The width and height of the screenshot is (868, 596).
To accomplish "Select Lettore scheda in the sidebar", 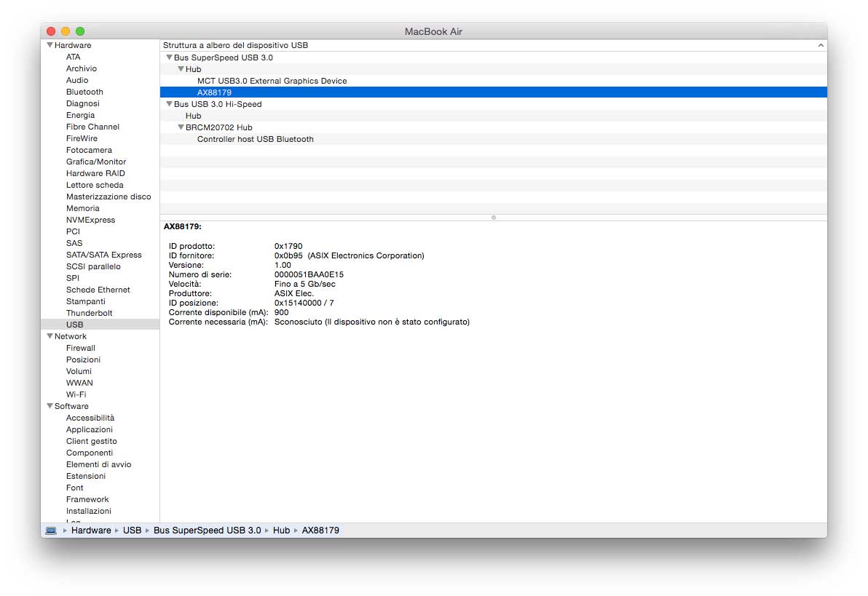I will tap(95, 184).
